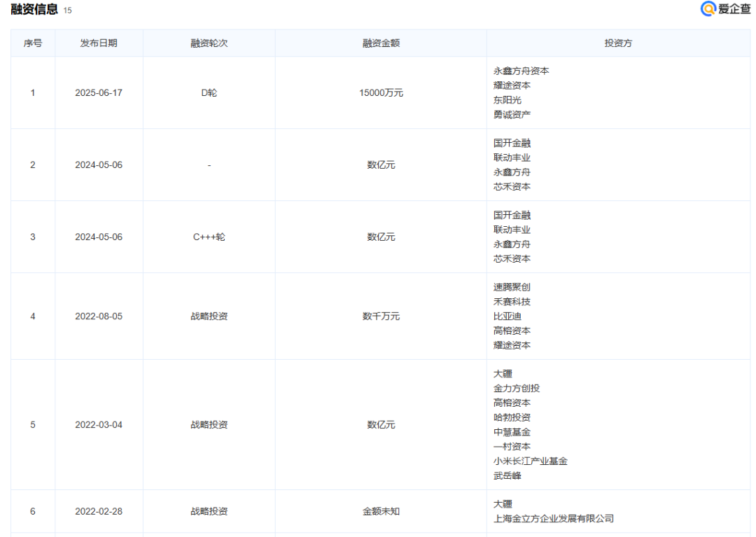Open investor 上海金立方企业发展有限公司
Image resolution: width=756 pixels, height=537 pixels.
pyautogui.click(x=554, y=518)
